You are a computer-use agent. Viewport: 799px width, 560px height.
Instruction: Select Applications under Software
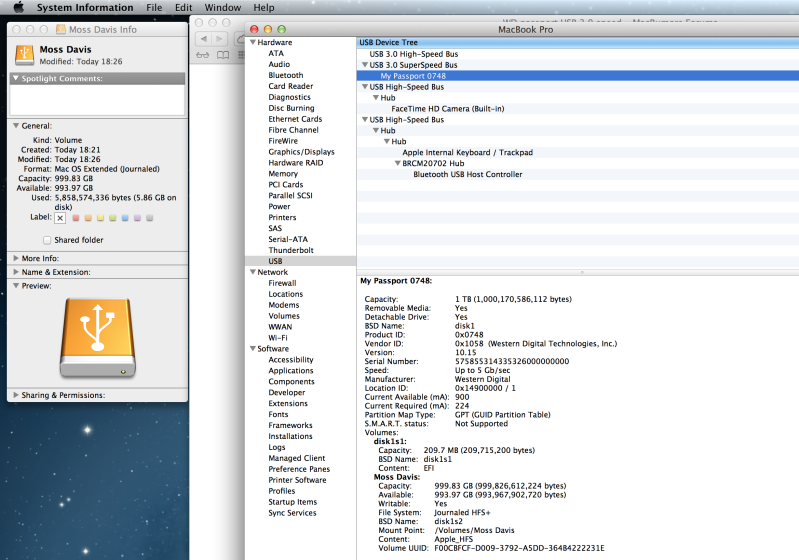point(290,370)
